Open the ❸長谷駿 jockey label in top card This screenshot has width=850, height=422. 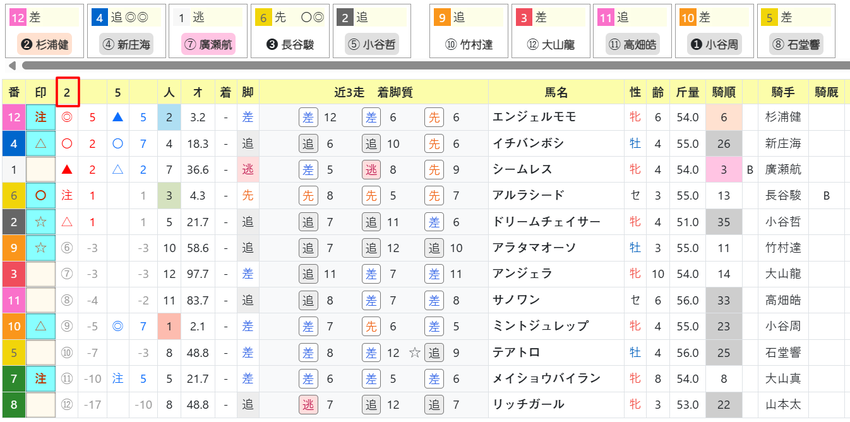pyautogui.click(x=290, y=45)
